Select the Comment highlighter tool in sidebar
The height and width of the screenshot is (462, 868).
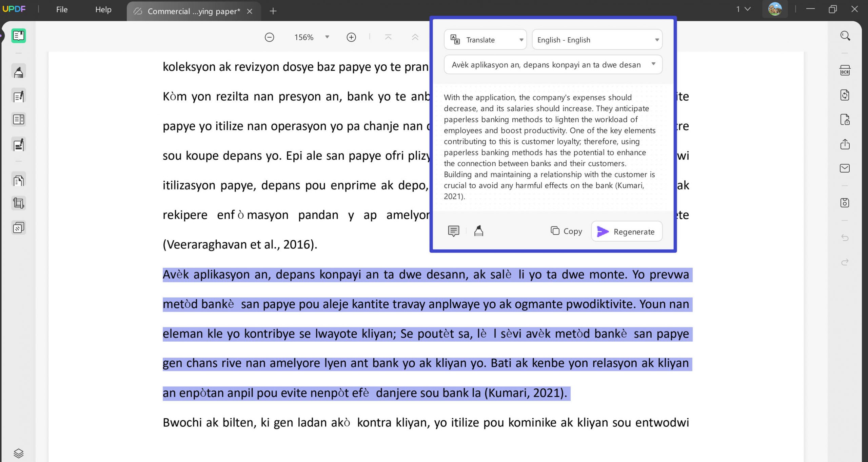(19, 72)
